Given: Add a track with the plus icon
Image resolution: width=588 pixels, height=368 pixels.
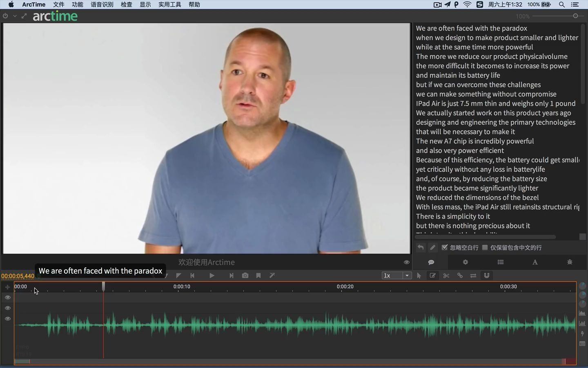Looking at the screenshot, I should [x=7, y=287].
